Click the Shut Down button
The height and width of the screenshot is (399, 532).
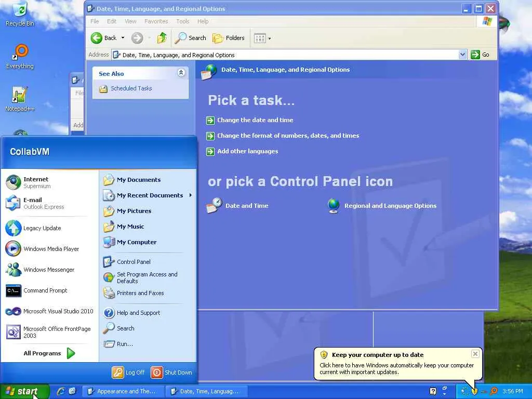[x=171, y=373]
